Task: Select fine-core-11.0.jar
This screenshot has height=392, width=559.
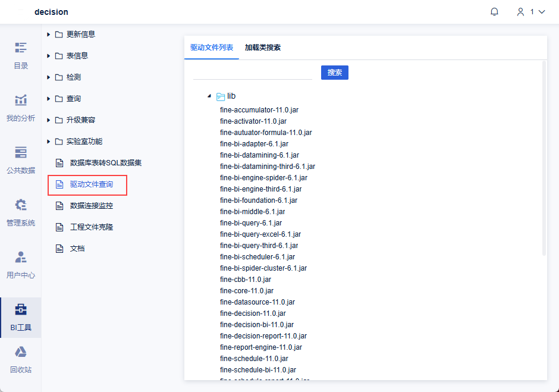Action: 247,291
